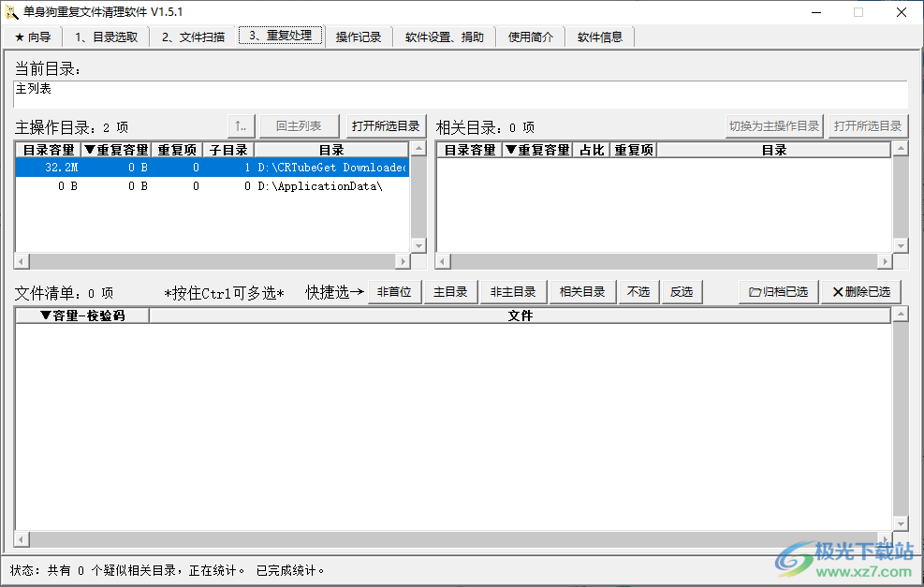Image resolution: width=924 pixels, height=587 pixels.
Task: Open the 软件设置、捐助 tab
Action: tap(444, 36)
